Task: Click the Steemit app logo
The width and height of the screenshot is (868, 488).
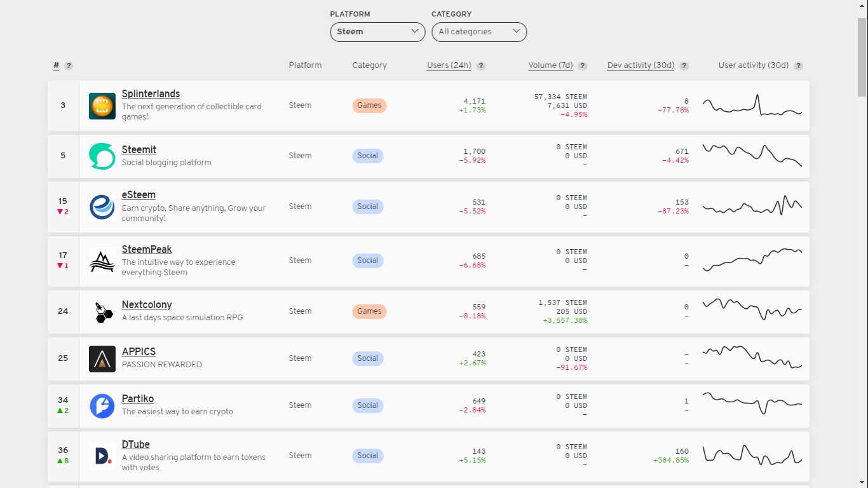Action: pyautogui.click(x=102, y=156)
